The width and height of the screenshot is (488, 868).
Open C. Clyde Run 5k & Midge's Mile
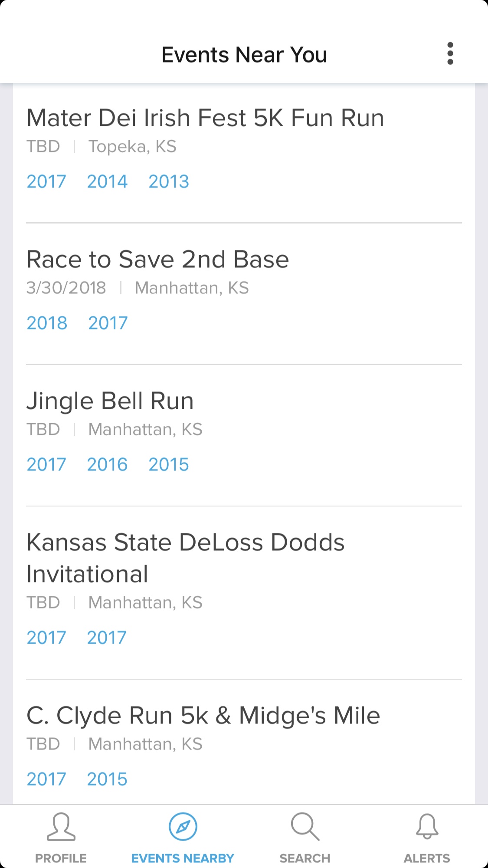203,716
